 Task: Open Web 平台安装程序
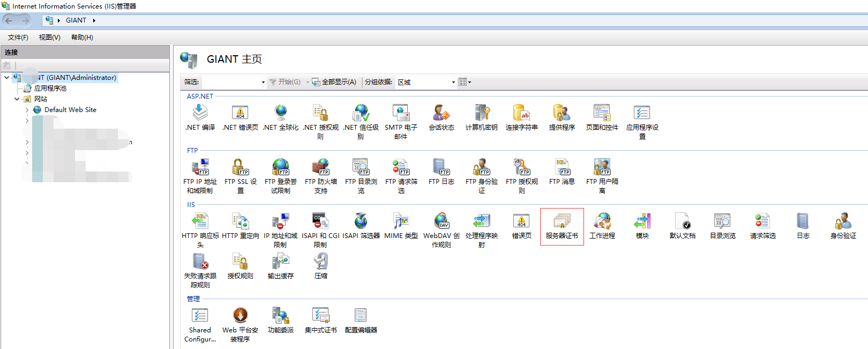[x=240, y=324]
